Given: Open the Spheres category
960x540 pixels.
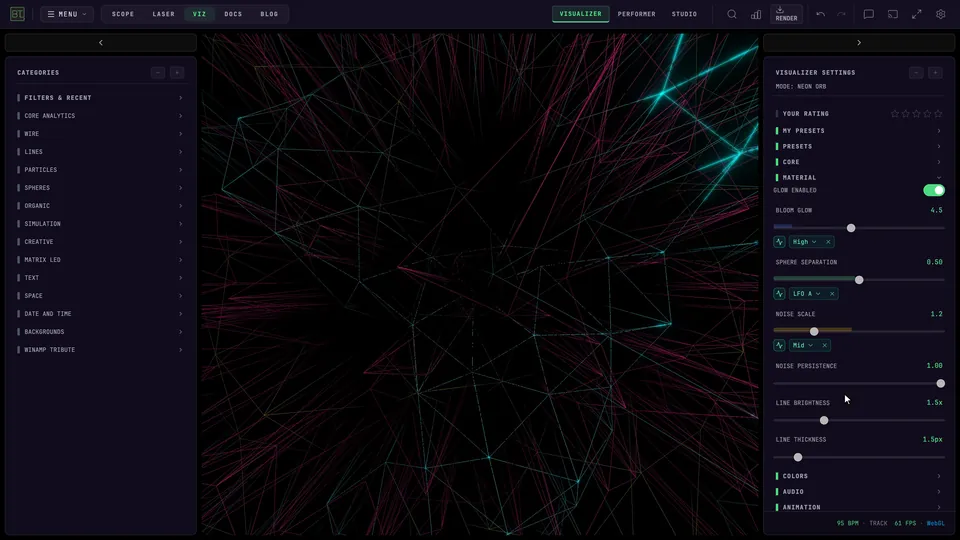Looking at the screenshot, I should [x=100, y=188].
